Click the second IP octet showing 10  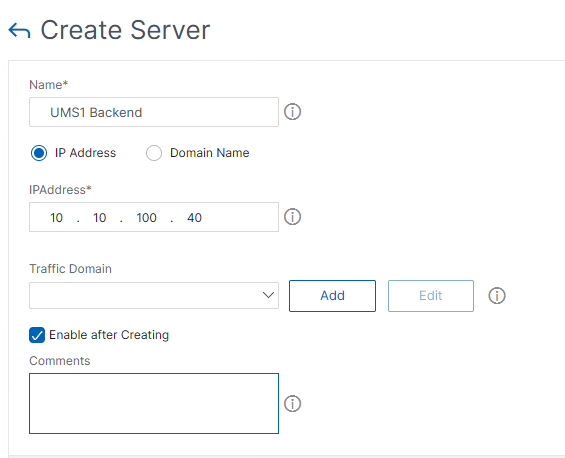pyautogui.click(x=99, y=218)
